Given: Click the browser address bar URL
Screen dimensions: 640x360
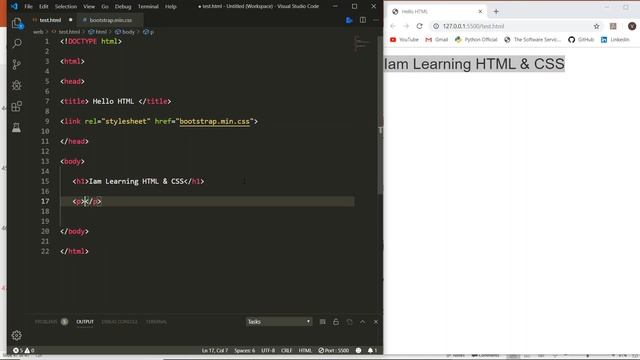Looking at the screenshot, I should [x=473, y=26].
